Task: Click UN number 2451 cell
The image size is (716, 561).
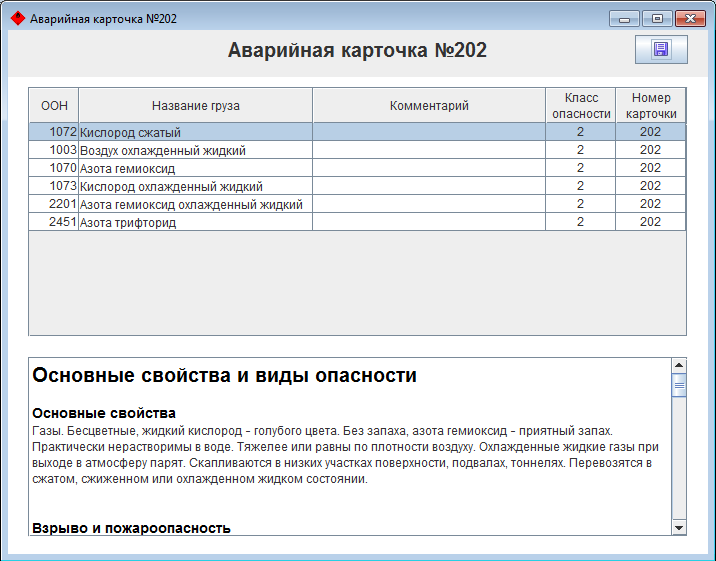Action: 54,222
